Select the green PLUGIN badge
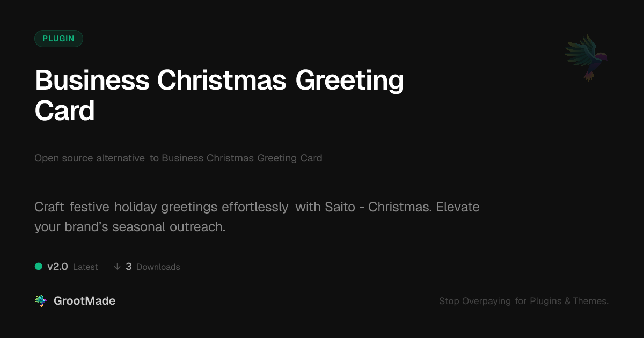The width and height of the screenshot is (644, 338). [x=58, y=39]
